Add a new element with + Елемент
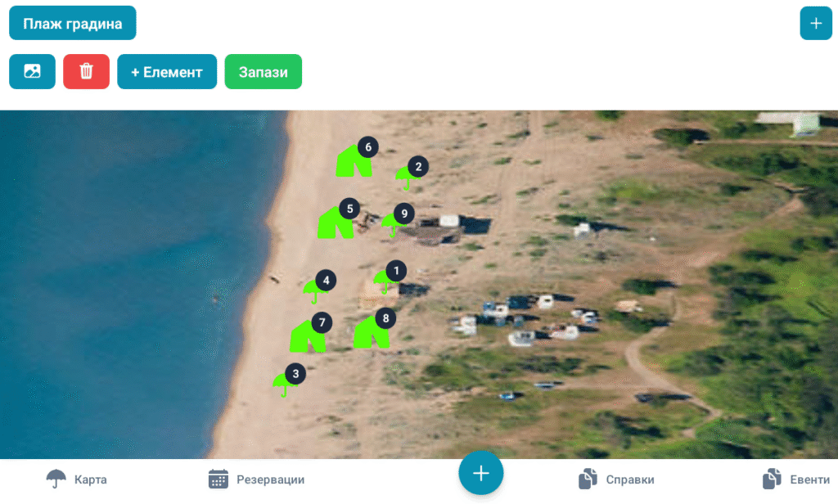This screenshot has width=838, height=504. point(167,71)
